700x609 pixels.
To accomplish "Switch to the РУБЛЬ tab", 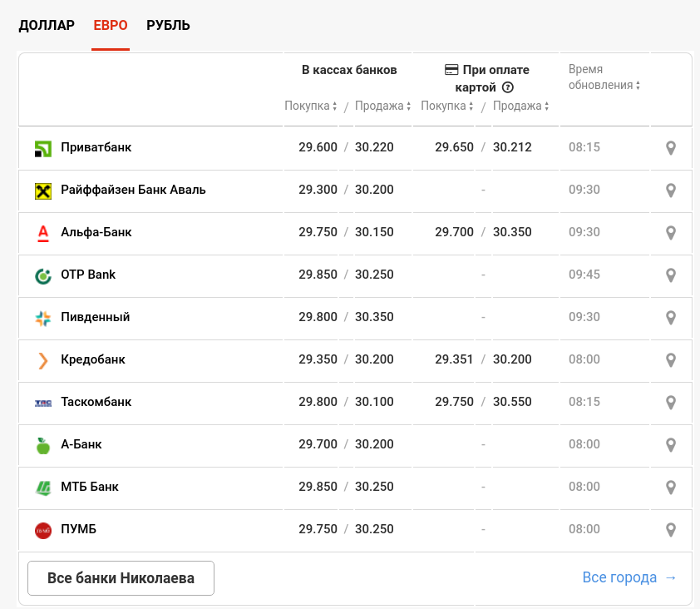I will pyautogui.click(x=168, y=25).
